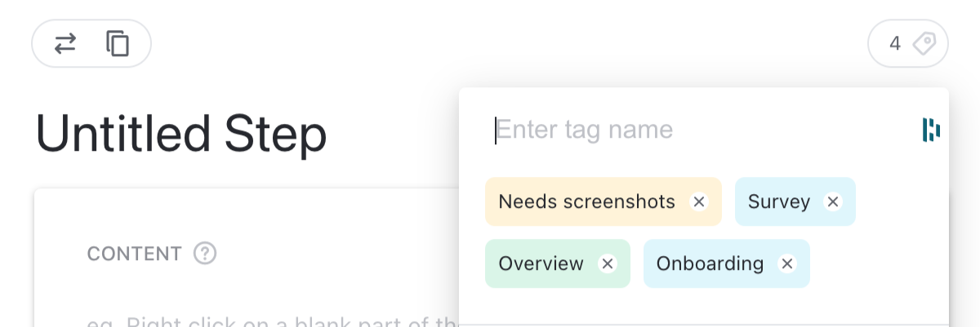Click the Onboarding tag label
The width and height of the screenshot is (980, 327).
click(710, 263)
